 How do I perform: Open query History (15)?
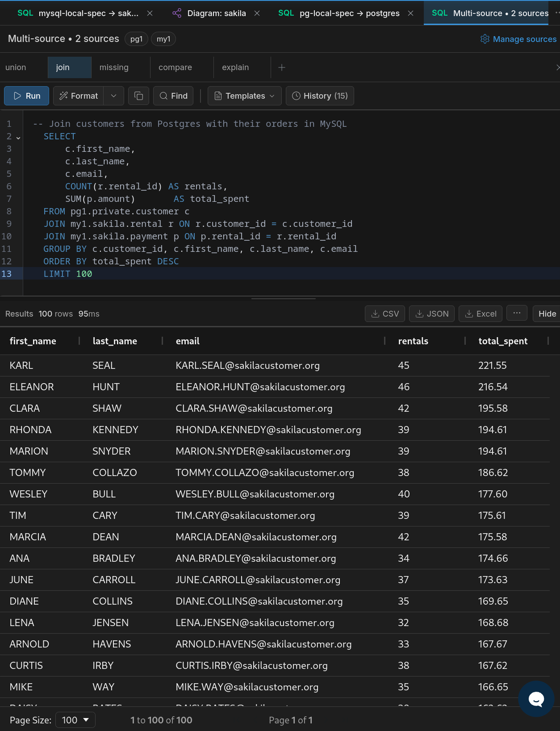click(x=320, y=96)
